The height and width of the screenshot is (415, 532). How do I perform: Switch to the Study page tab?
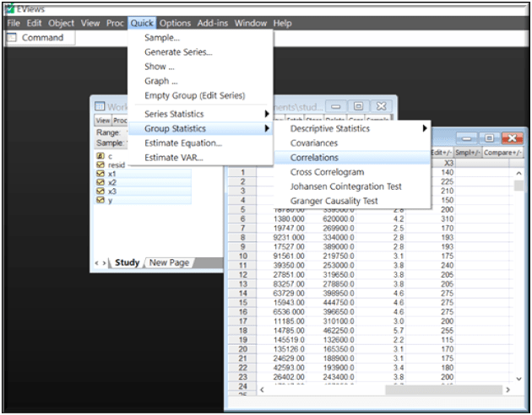[128, 263]
